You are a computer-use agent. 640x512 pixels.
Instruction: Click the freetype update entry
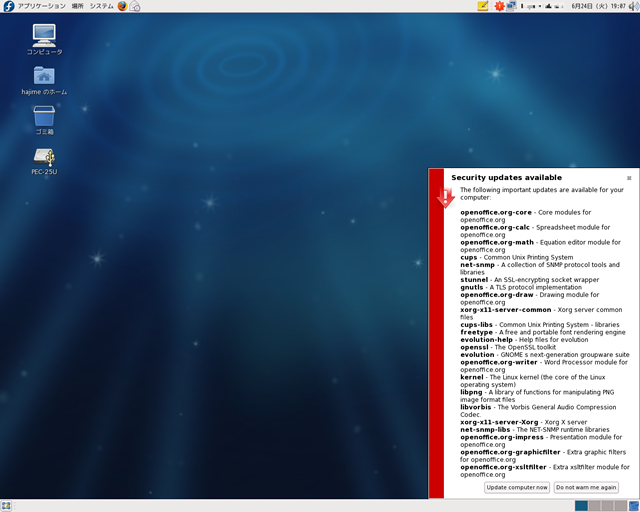(543, 332)
